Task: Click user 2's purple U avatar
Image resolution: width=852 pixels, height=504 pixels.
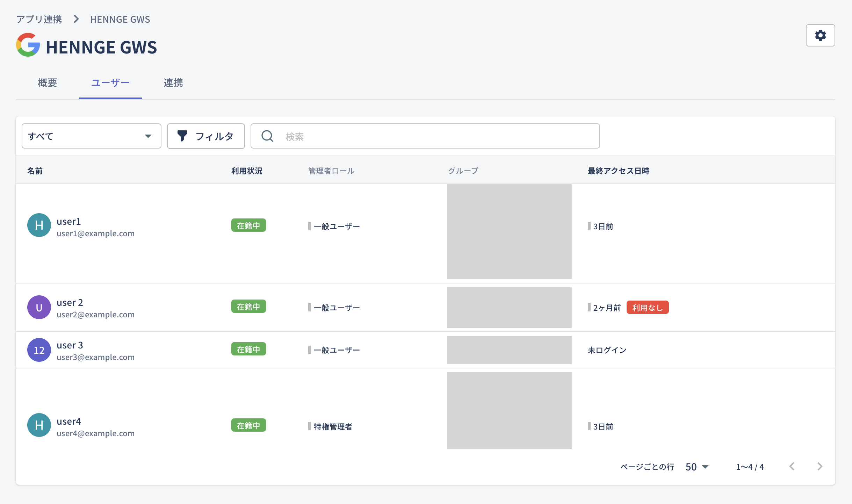Action: (x=39, y=307)
